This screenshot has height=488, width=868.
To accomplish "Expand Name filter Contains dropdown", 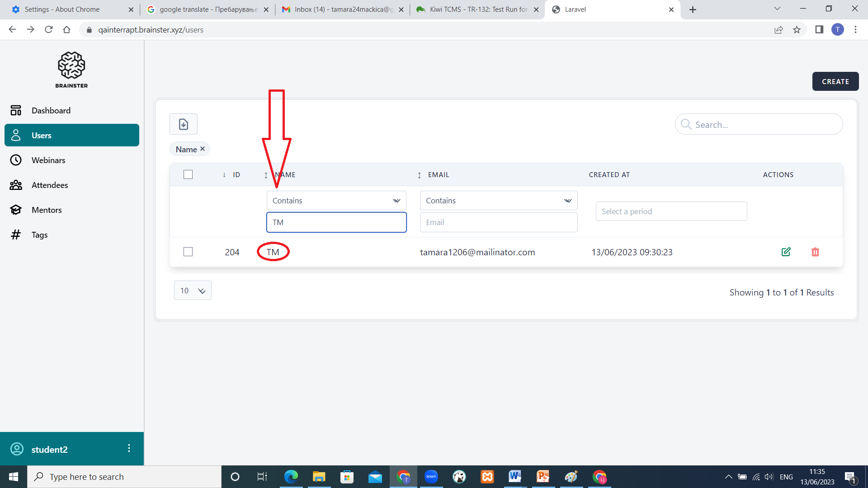I will pos(336,201).
